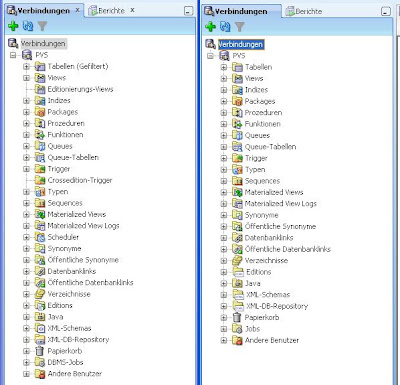Expand Tabellen (Gefiltert) in left panel

point(26,67)
